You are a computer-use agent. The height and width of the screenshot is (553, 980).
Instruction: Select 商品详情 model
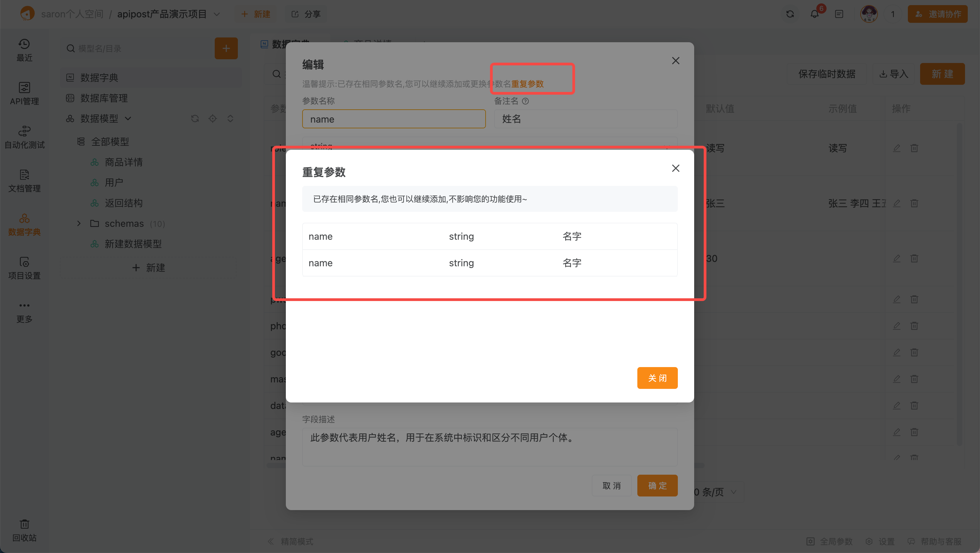point(124,162)
